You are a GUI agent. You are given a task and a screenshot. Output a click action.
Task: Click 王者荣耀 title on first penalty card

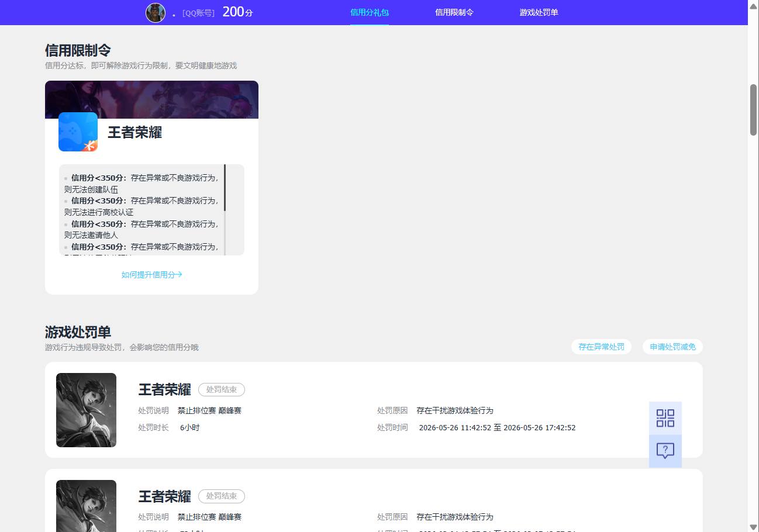click(x=165, y=389)
